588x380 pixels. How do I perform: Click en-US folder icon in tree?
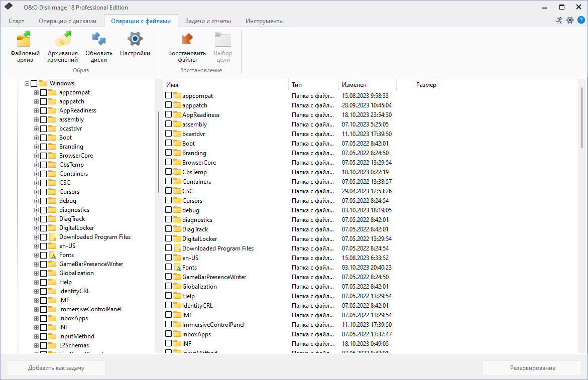pyautogui.click(x=53, y=246)
